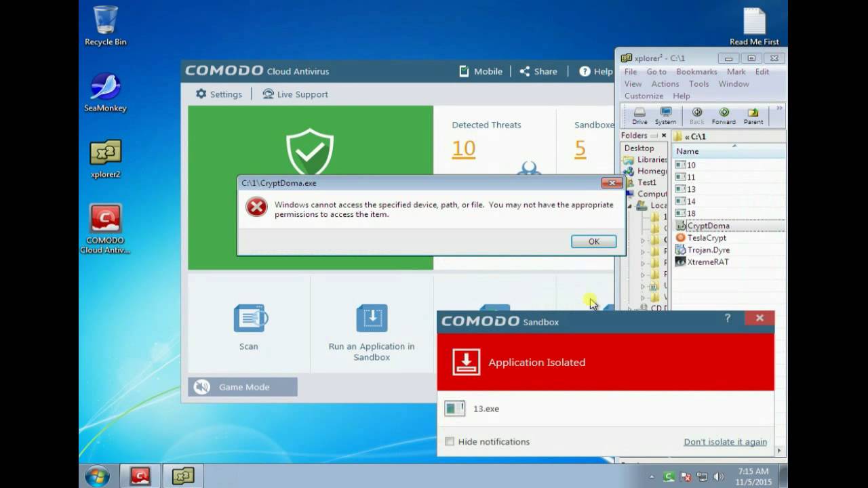
Task: Select Libraries in Folders tree
Action: [x=646, y=160]
